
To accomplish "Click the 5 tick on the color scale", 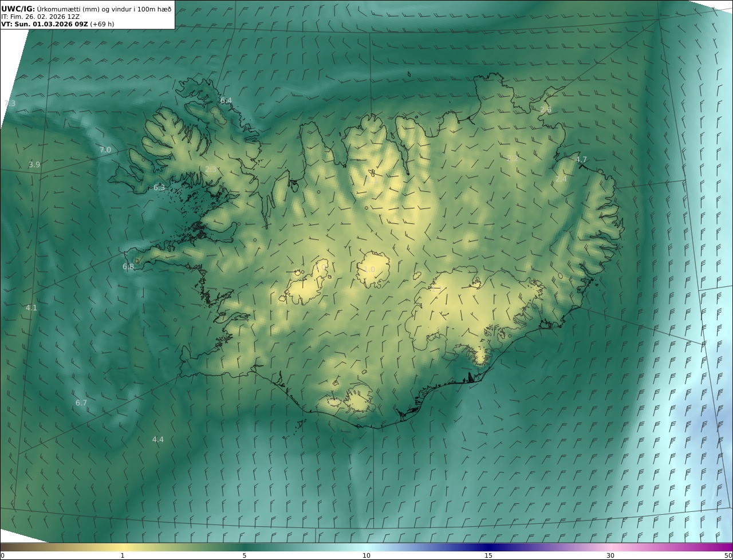I will [245, 555].
